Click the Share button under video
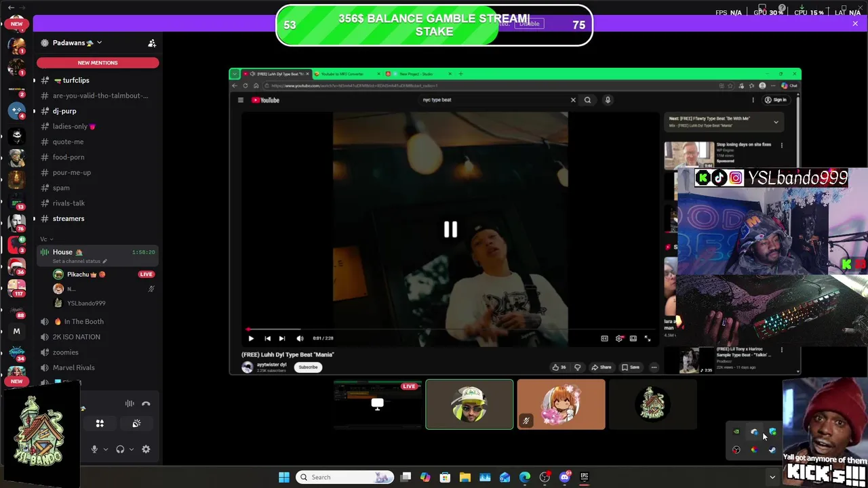 click(601, 367)
